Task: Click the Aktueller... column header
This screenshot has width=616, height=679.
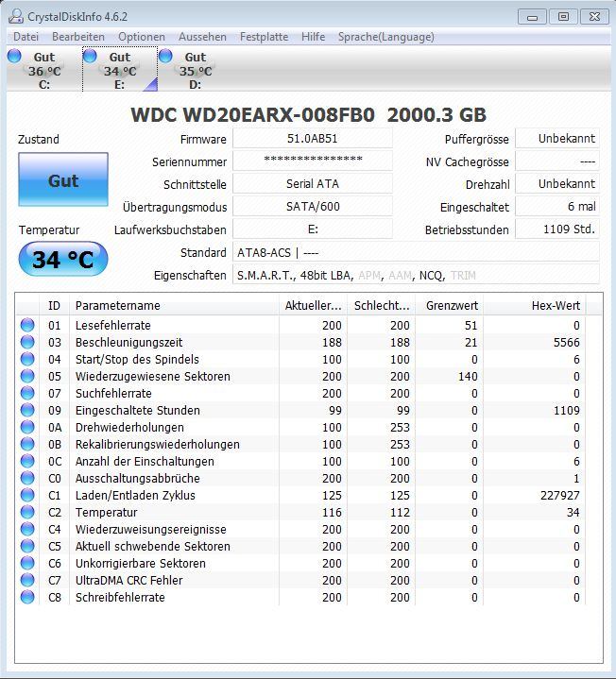Action: click(313, 306)
